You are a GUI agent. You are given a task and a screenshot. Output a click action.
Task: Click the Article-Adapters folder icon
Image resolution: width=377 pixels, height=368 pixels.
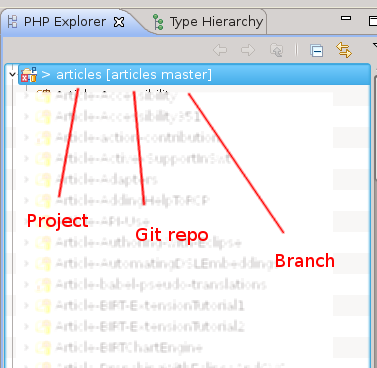pyautogui.click(x=43, y=180)
